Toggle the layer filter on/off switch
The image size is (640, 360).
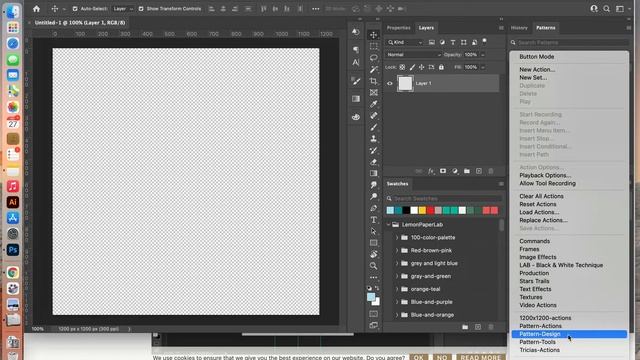pyautogui.click(x=484, y=41)
